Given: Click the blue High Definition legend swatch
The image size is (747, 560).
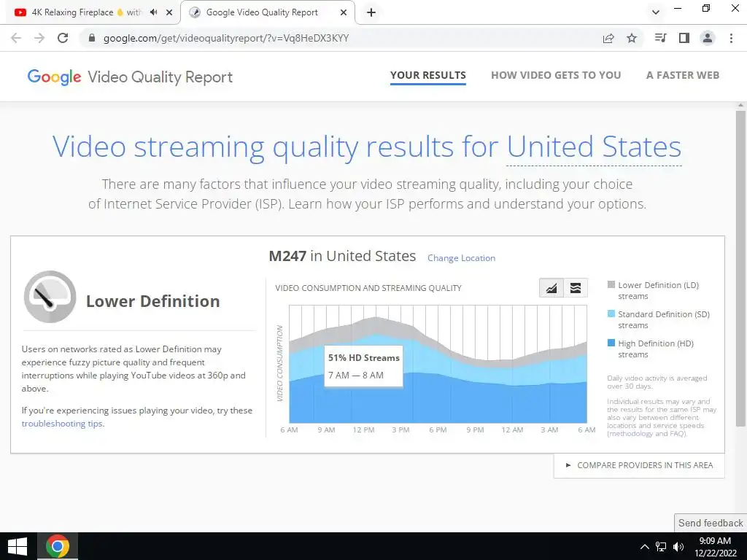Looking at the screenshot, I should (611, 343).
